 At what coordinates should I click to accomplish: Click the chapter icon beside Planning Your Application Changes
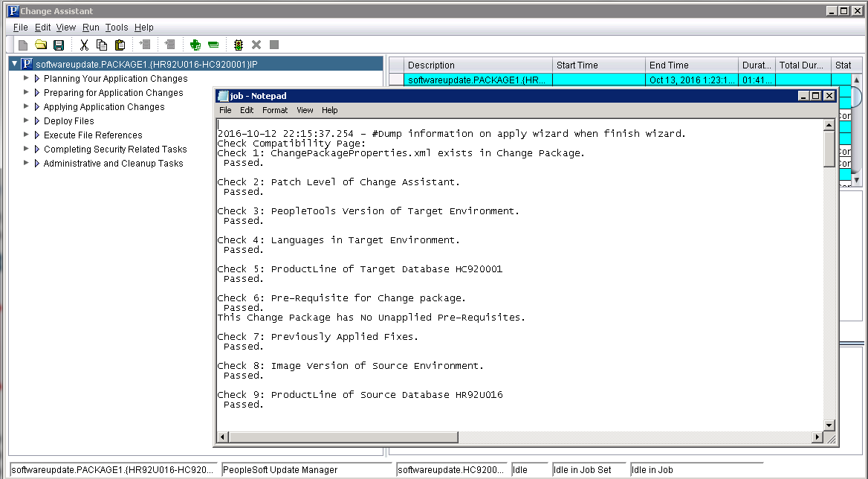pos(37,79)
